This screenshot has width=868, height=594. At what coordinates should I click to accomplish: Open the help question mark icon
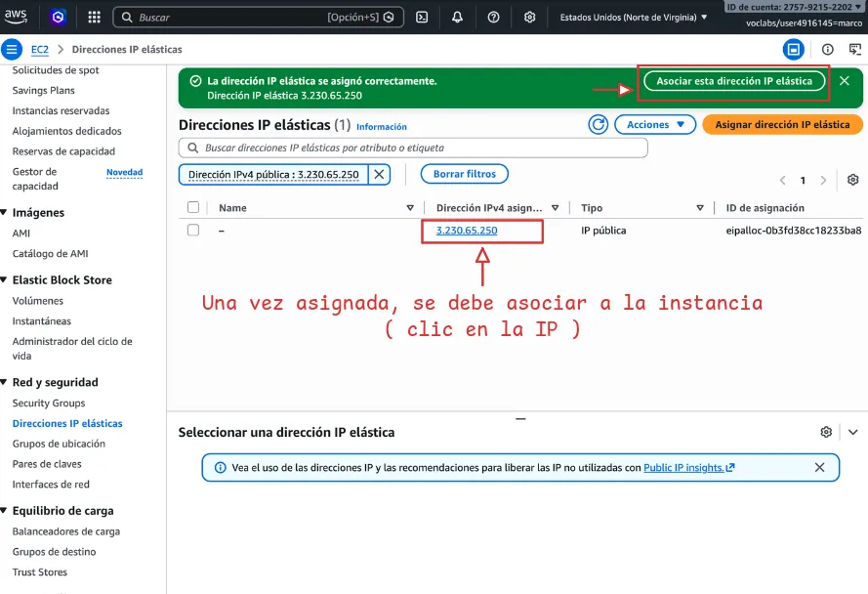click(x=493, y=18)
